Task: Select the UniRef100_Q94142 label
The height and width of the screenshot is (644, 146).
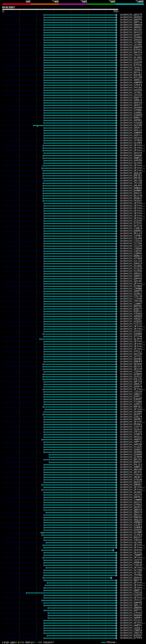Action: [x=131, y=578]
